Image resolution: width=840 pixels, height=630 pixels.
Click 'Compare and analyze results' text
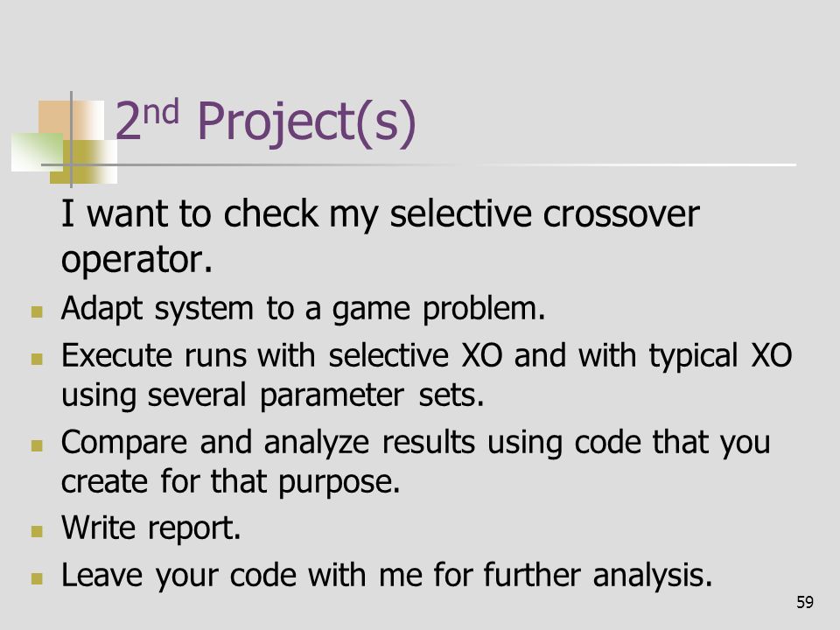268,443
